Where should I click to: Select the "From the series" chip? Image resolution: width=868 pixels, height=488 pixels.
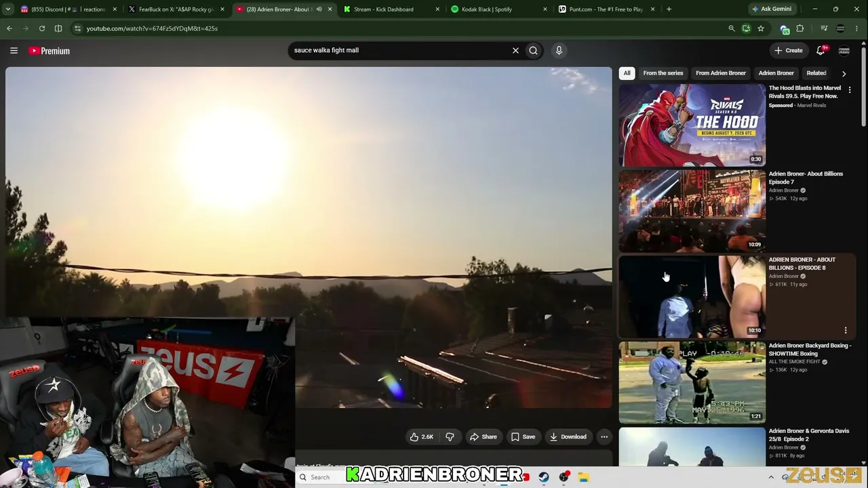(663, 73)
